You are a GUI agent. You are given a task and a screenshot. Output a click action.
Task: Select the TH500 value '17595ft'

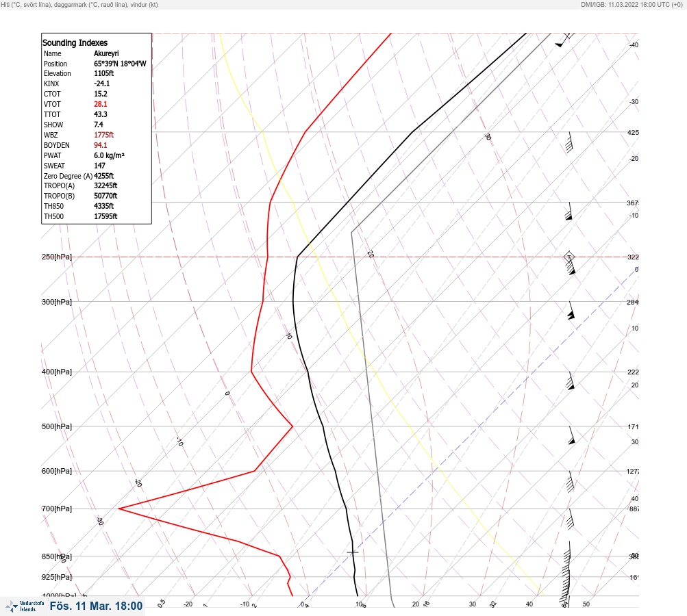pos(105,216)
